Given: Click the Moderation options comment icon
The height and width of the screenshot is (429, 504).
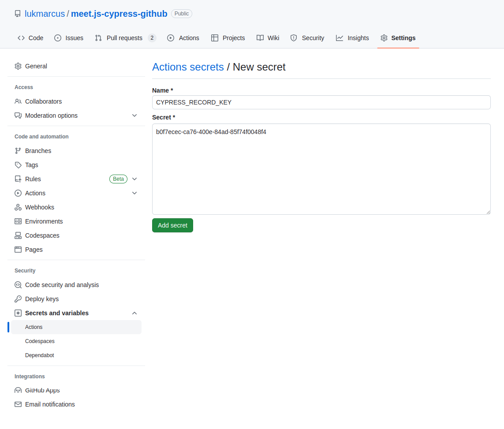Looking at the screenshot, I should pos(18,116).
